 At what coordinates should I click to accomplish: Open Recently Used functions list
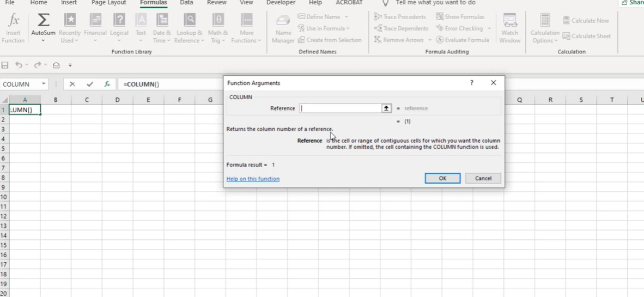coord(69,28)
